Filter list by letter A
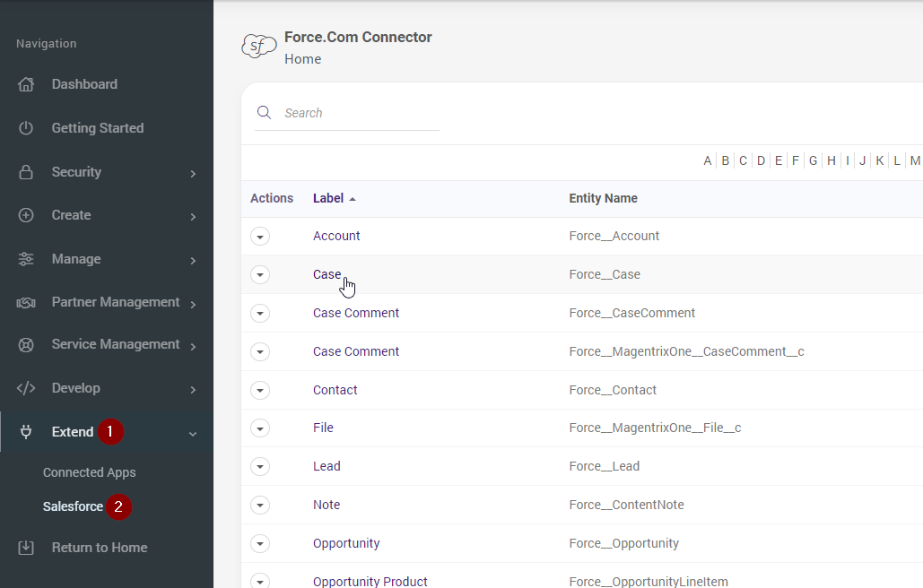 (708, 160)
